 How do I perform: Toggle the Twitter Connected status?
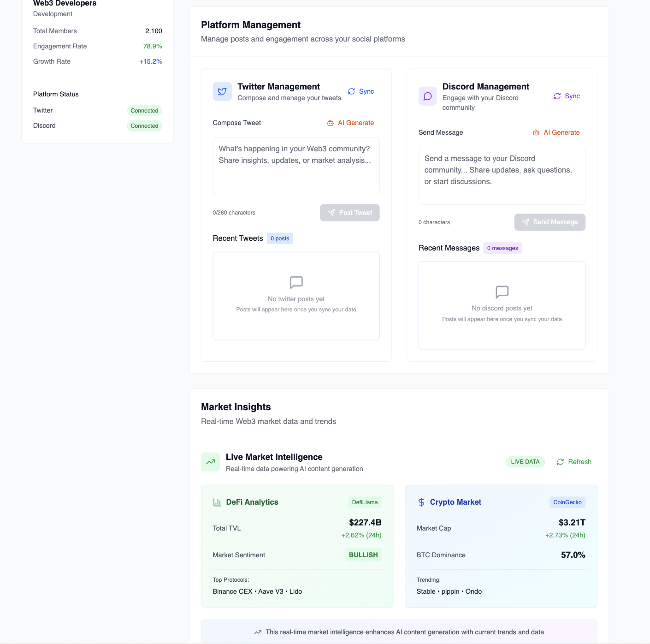coord(144,110)
